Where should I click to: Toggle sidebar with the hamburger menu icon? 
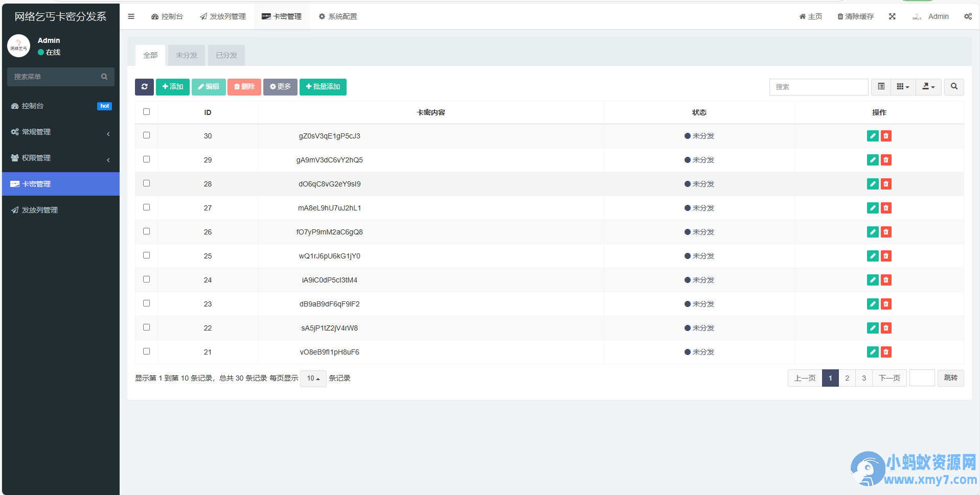click(131, 16)
